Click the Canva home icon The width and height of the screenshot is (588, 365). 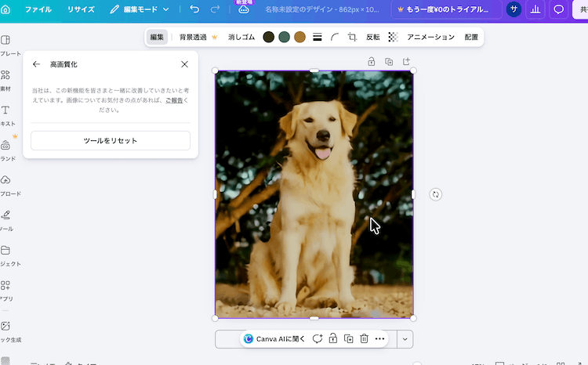[x=5, y=9]
